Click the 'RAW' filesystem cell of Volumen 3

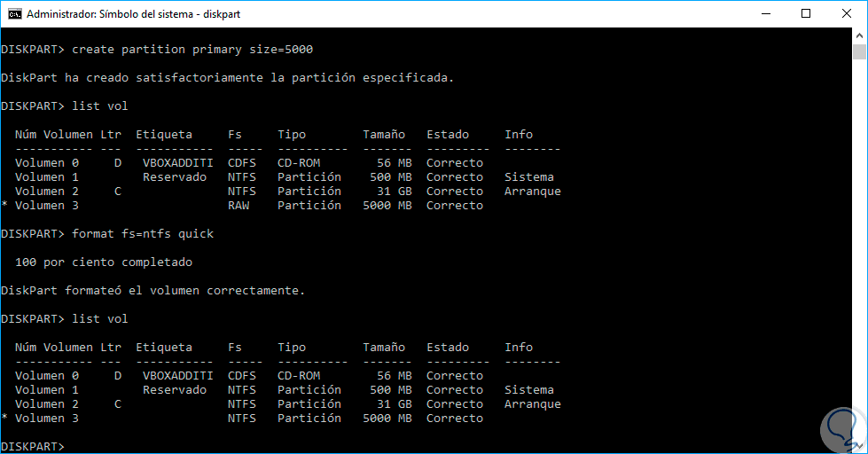[239, 206]
